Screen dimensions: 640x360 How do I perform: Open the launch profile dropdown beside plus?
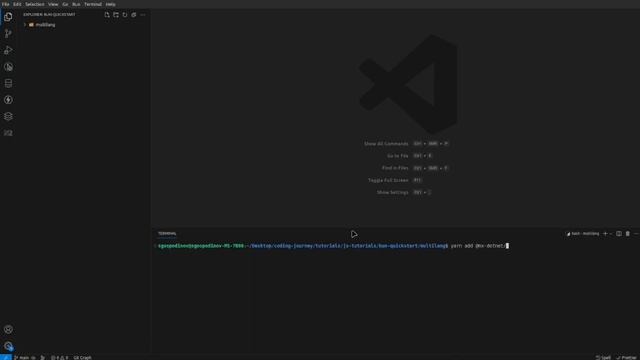pyautogui.click(x=611, y=234)
